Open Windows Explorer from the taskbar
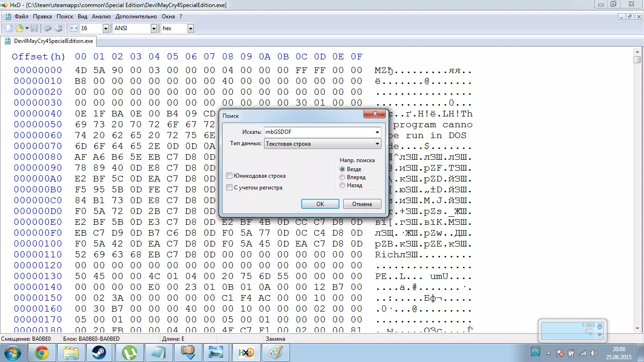 click(71, 353)
